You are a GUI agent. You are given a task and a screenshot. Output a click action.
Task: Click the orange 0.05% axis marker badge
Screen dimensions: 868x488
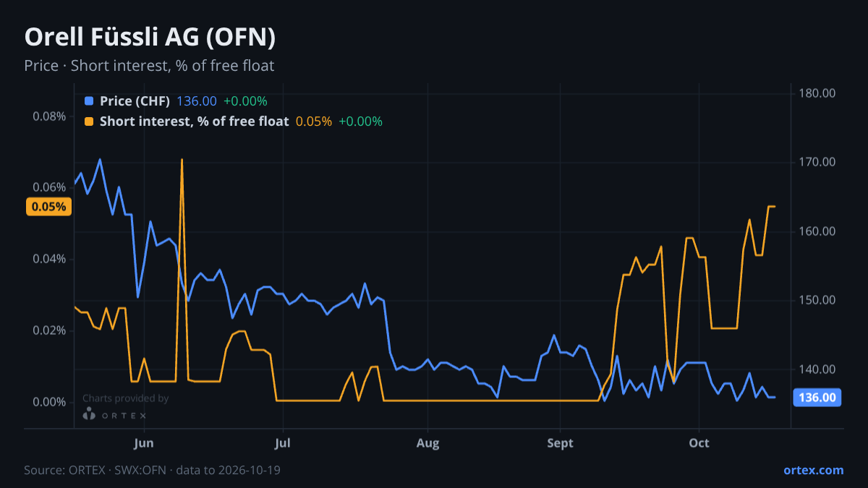(50, 207)
